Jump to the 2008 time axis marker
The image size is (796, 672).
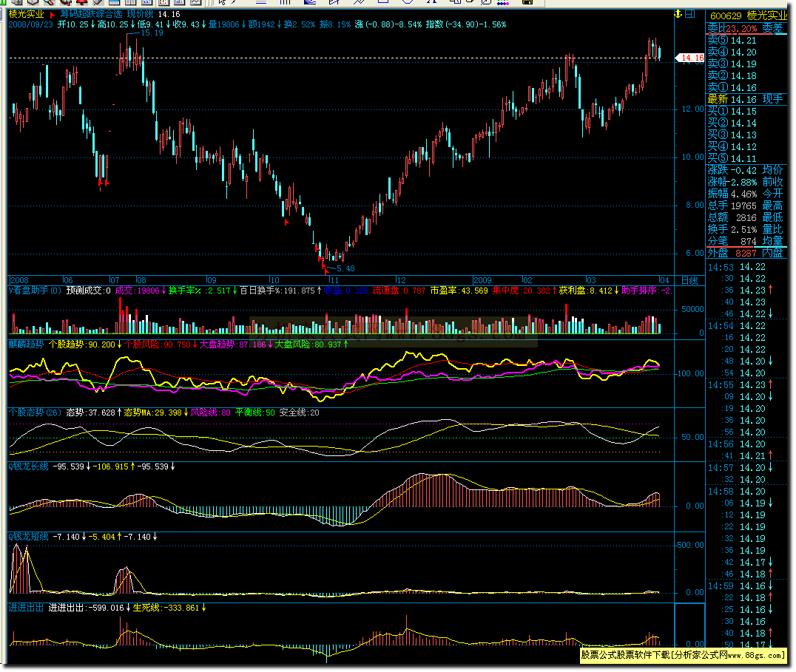coord(19,280)
